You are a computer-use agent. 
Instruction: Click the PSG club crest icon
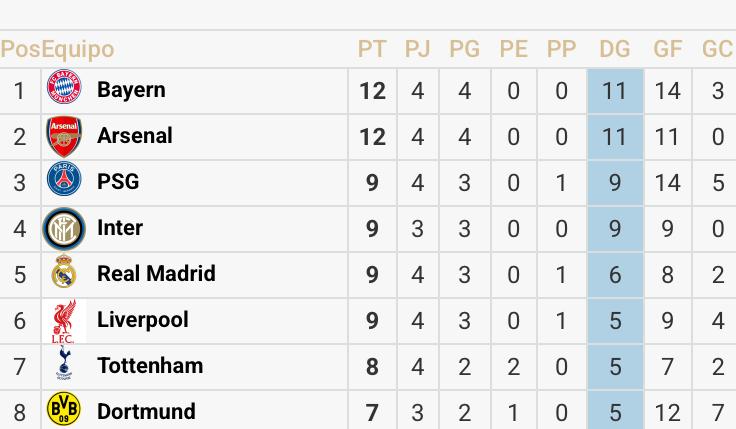coord(64,182)
